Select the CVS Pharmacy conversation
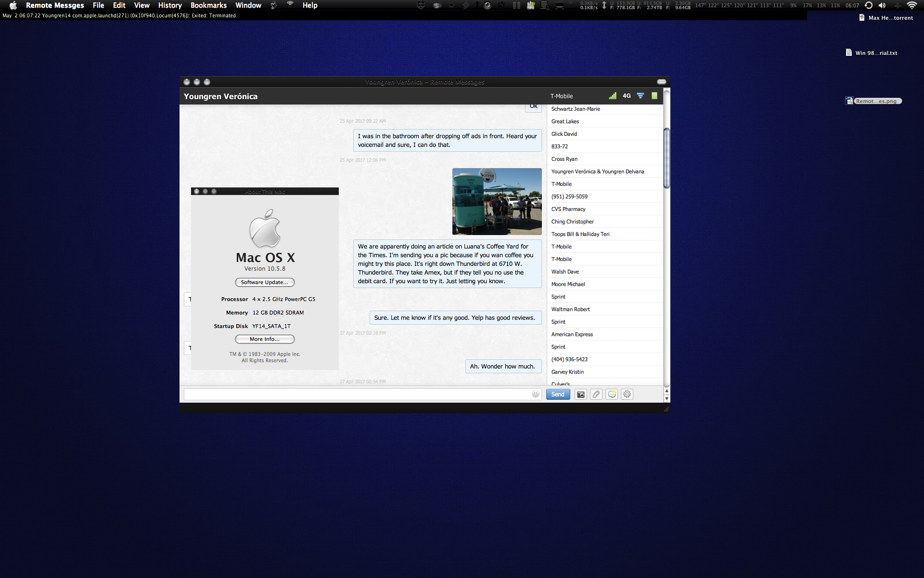Image resolution: width=924 pixels, height=578 pixels. [x=605, y=209]
